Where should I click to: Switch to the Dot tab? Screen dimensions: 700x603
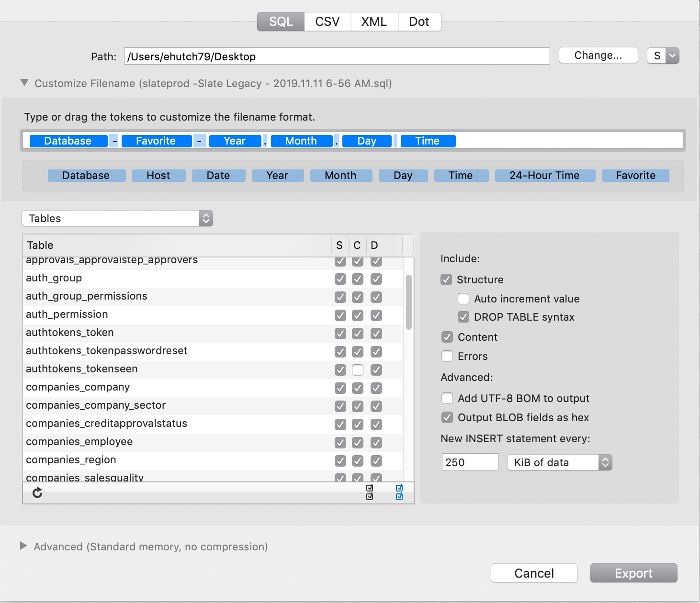(x=419, y=22)
